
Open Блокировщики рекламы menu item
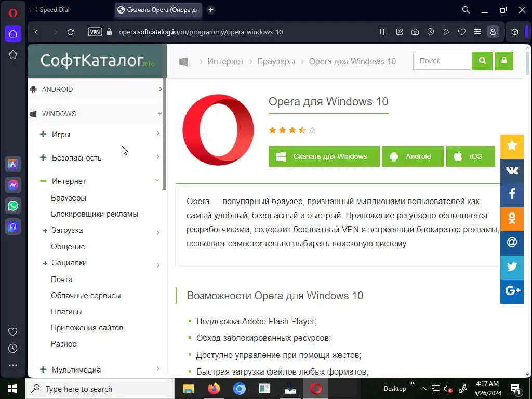95,214
